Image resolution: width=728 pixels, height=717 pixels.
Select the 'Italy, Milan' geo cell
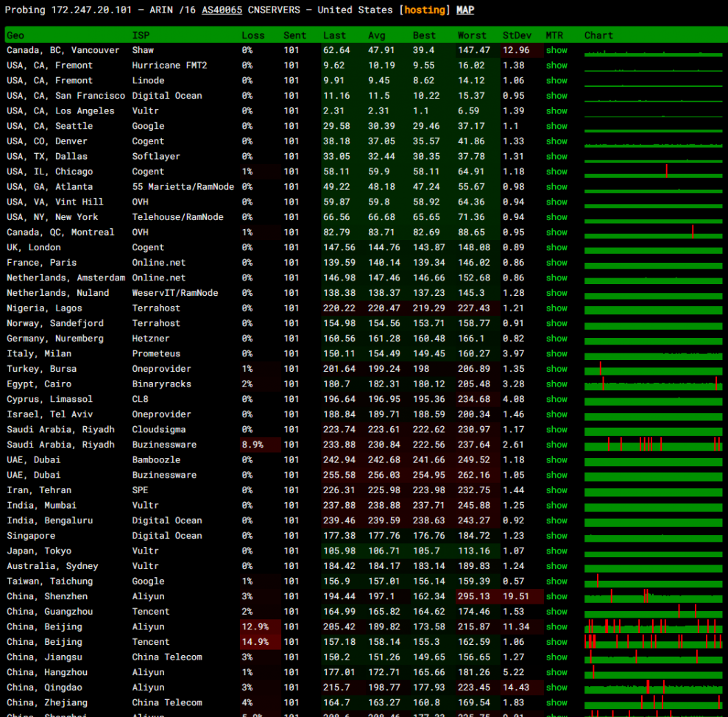pyautogui.click(x=39, y=353)
